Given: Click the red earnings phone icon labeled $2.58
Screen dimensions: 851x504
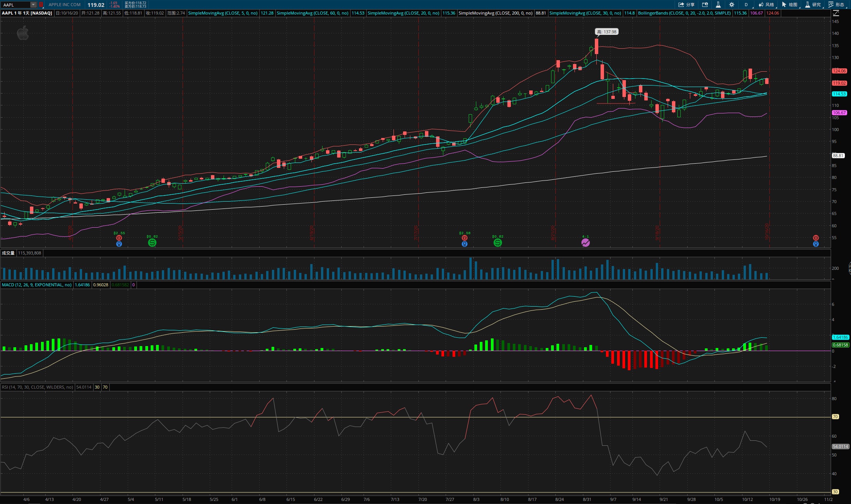Looking at the screenshot, I should click(x=464, y=238).
